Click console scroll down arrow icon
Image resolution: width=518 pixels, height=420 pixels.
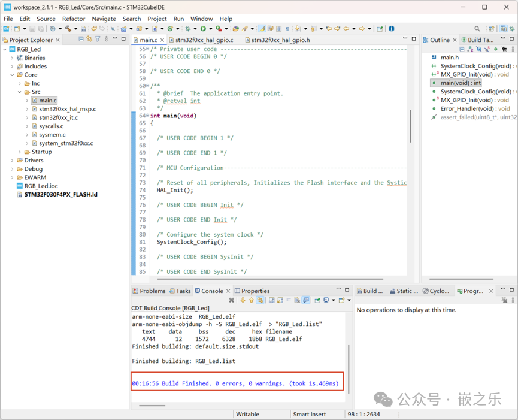click(243, 300)
